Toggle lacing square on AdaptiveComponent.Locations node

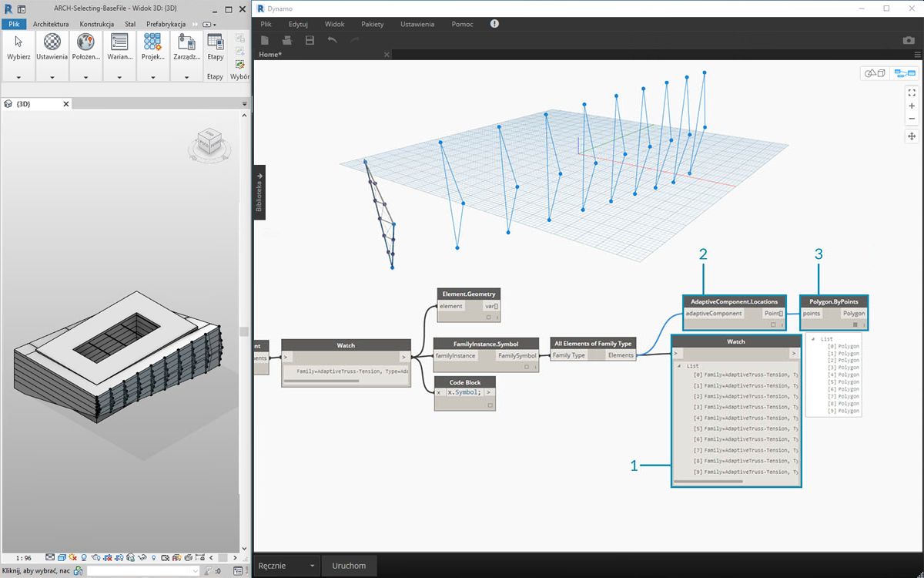click(x=772, y=324)
